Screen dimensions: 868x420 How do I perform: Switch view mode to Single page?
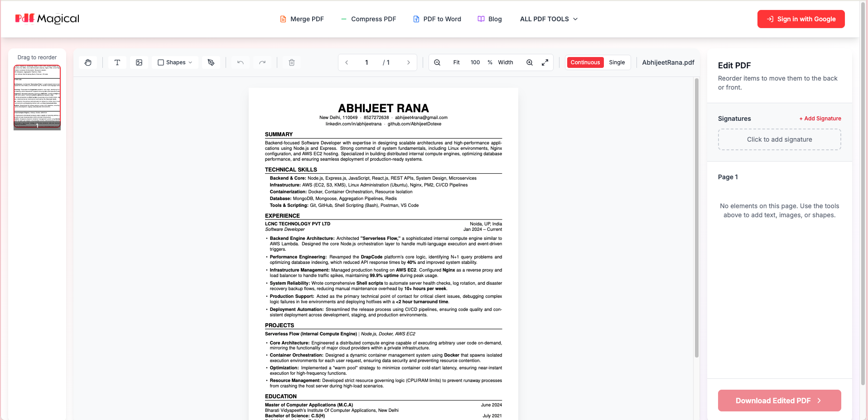pyautogui.click(x=617, y=62)
